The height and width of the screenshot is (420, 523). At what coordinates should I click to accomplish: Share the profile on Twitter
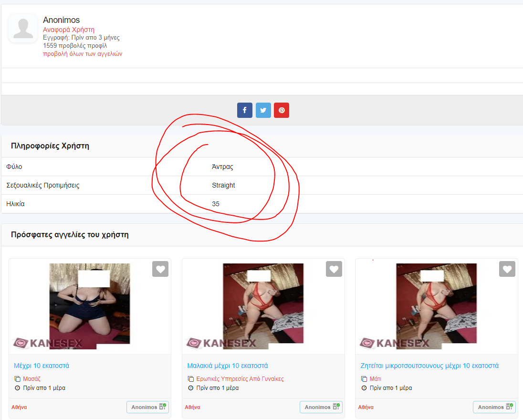(263, 110)
